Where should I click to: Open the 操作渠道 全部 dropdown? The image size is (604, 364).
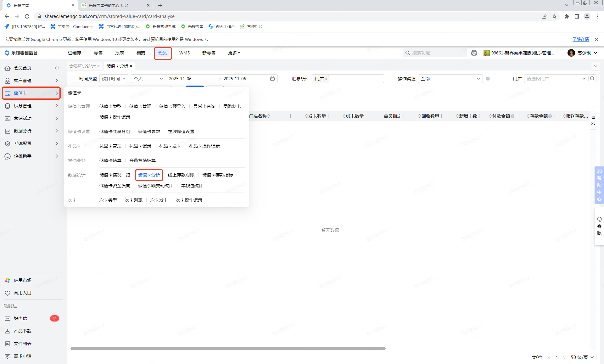[x=450, y=79]
